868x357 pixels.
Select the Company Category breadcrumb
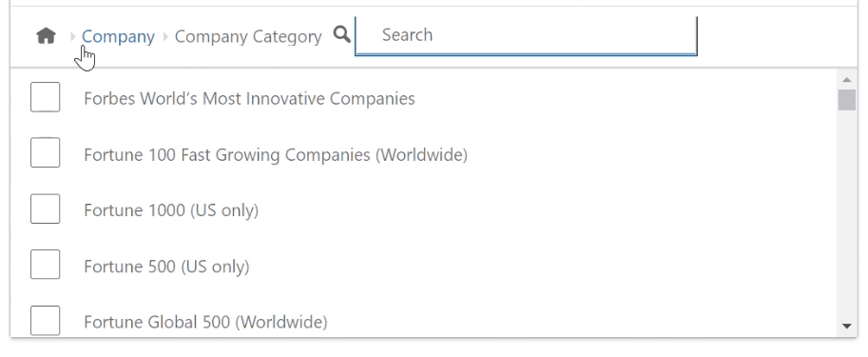pyautogui.click(x=248, y=36)
